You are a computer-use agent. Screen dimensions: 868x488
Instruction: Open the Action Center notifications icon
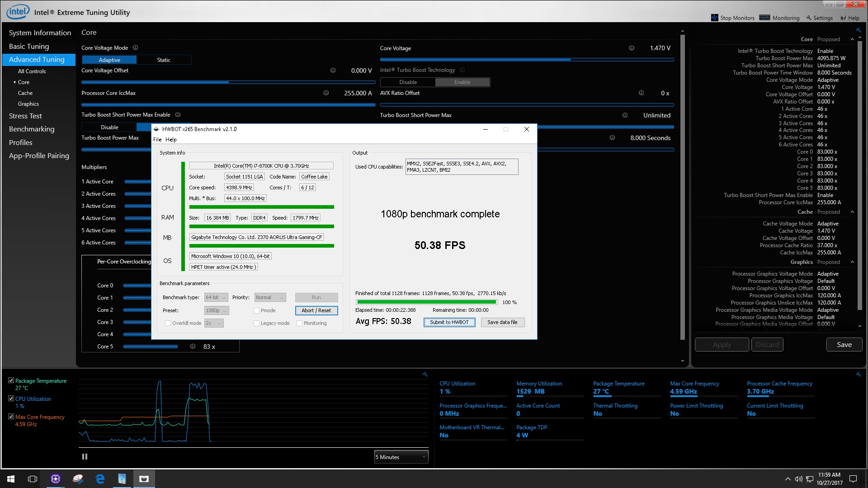(x=853, y=479)
